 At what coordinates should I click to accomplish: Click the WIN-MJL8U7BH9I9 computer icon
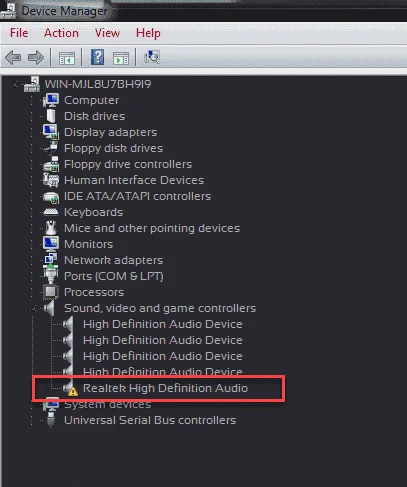tap(32, 84)
